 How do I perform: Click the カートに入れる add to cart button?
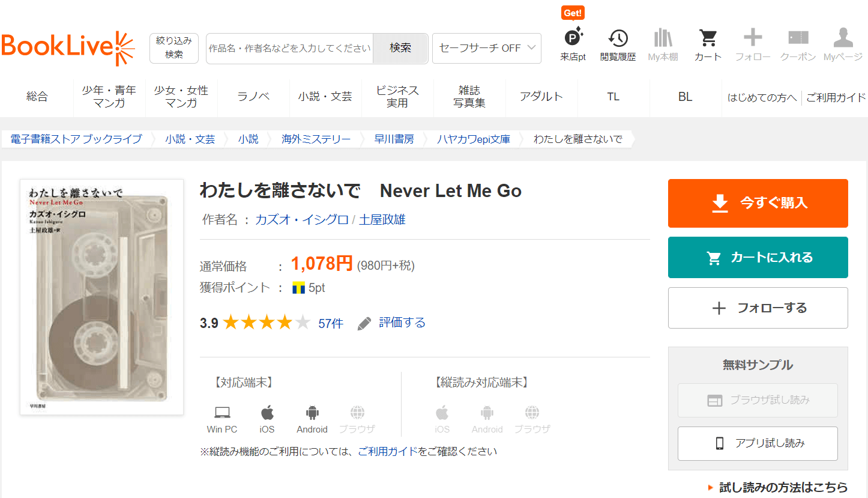pos(758,258)
